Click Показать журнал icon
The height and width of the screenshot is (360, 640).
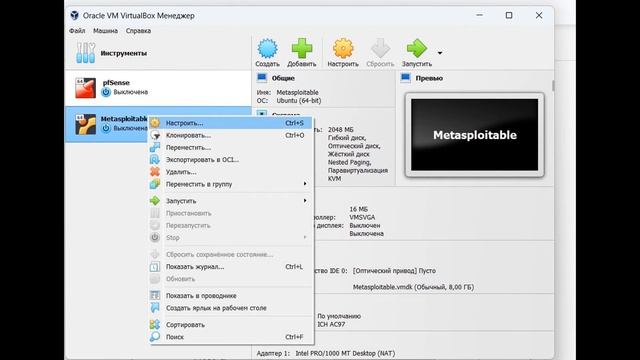155,267
